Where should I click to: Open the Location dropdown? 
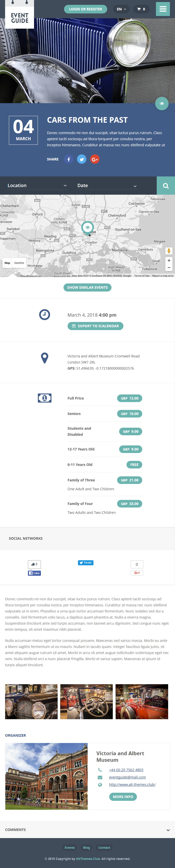[37, 186]
